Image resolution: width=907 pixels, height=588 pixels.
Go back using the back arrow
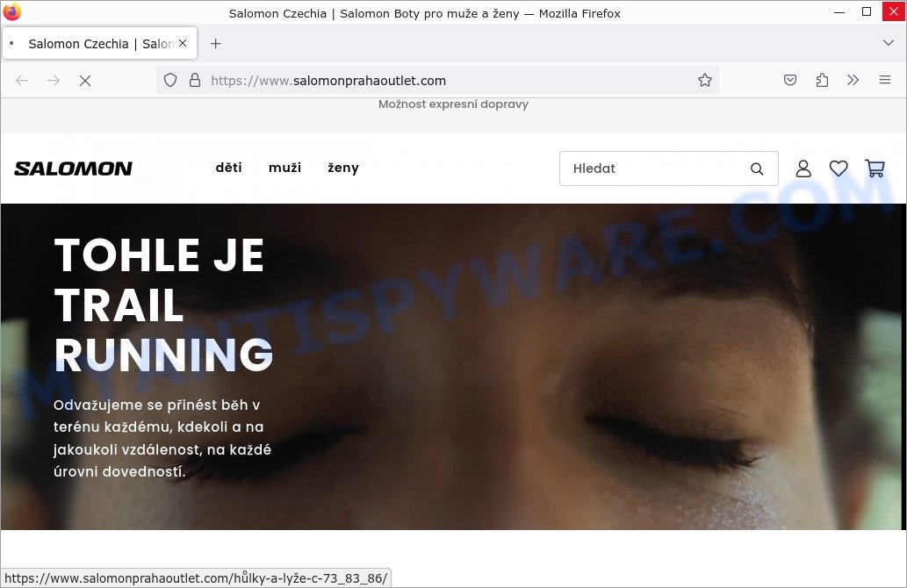[22, 81]
